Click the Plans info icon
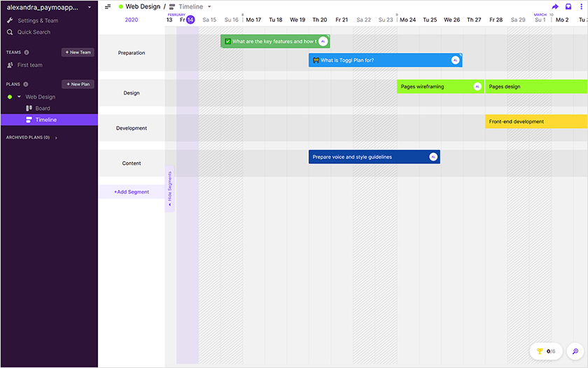 point(26,84)
